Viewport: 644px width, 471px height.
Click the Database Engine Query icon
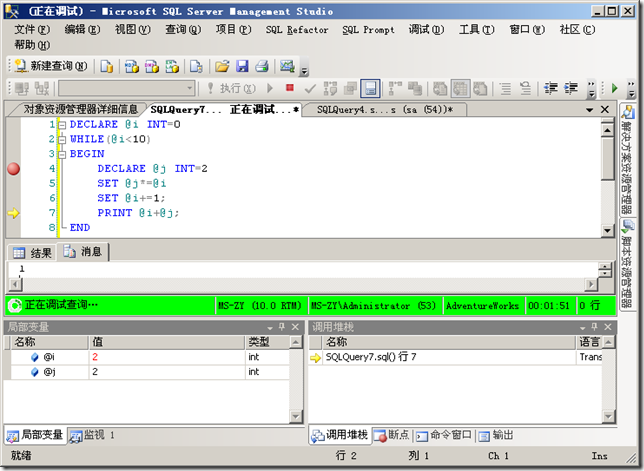pos(106,66)
